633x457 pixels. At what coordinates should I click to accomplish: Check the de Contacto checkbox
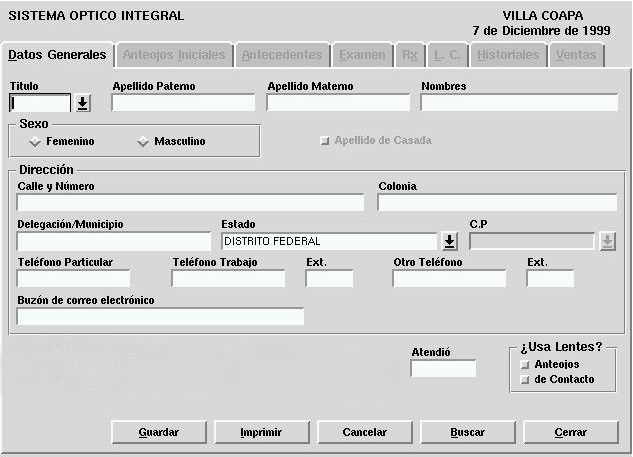click(x=525, y=380)
